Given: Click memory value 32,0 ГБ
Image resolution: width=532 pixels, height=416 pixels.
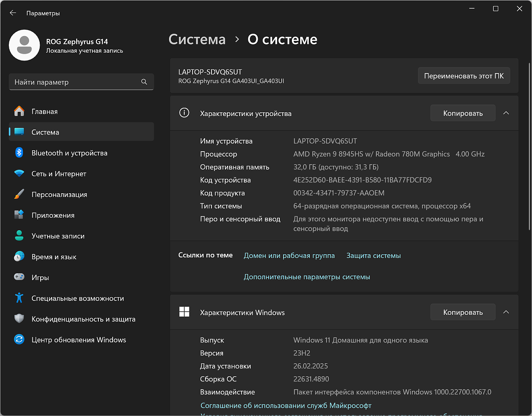Looking at the screenshot, I should pyautogui.click(x=336, y=167).
